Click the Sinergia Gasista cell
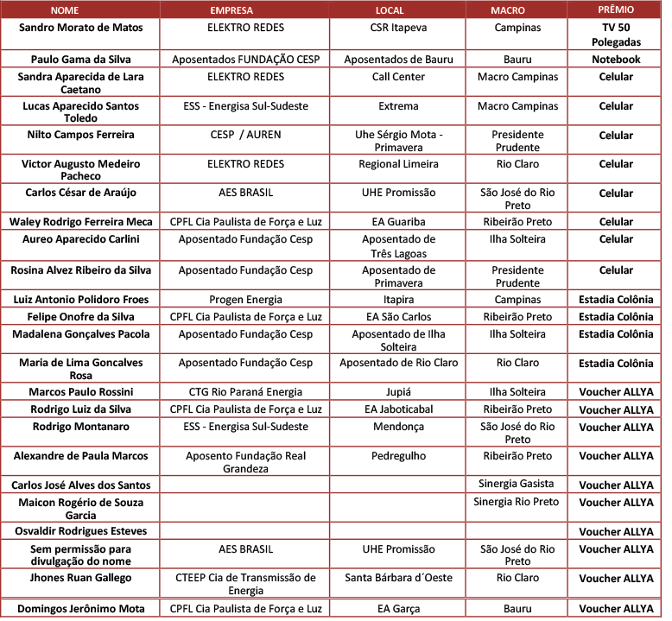 click(x=516, y=484)
